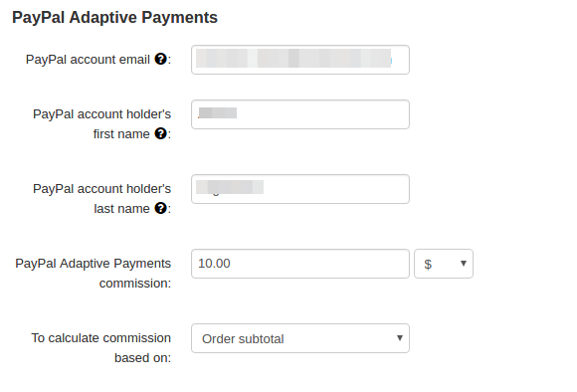The height and width of the screenshot is (392, 577).
Task: Click the blurred email value inside the field
Action: (x=293, y=58)
